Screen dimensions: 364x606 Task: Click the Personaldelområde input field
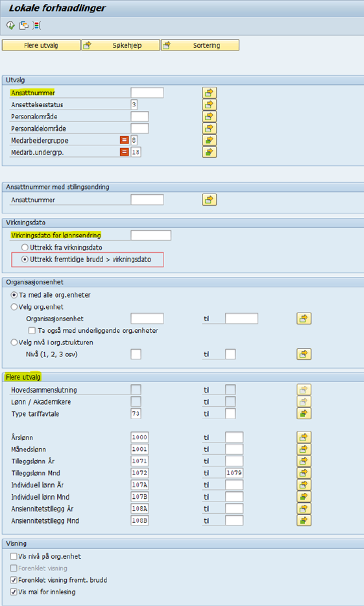(140, 128)
